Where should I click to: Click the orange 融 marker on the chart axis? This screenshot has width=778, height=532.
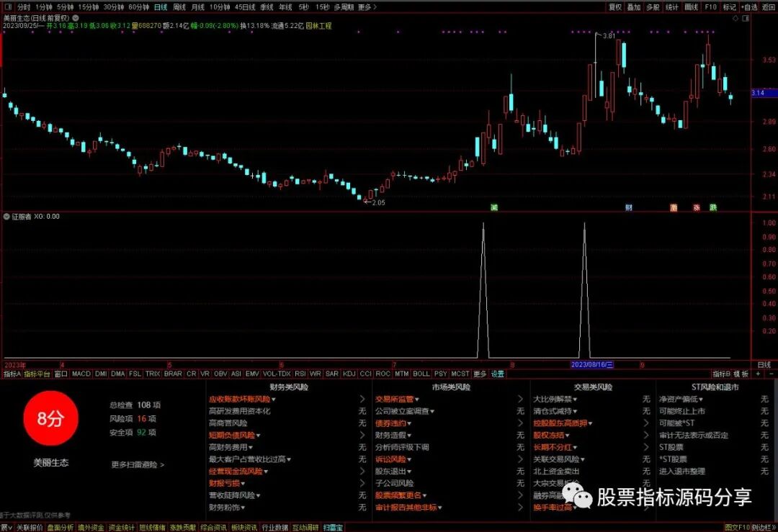[674, 207]
